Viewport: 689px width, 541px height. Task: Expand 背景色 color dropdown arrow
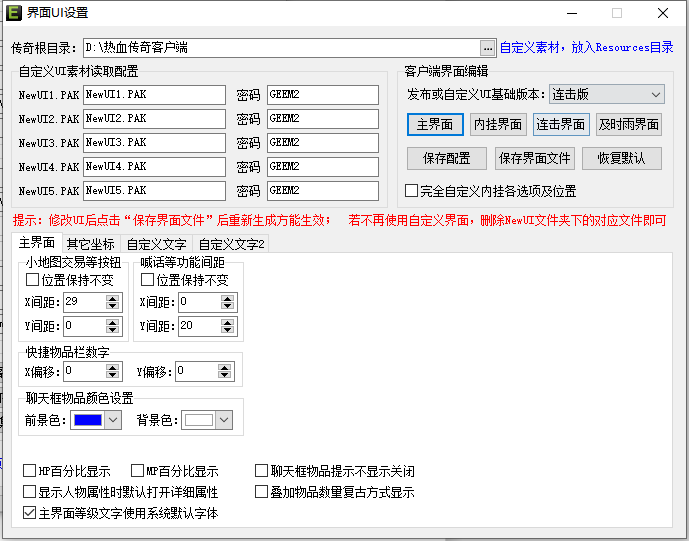coord(224,420)
